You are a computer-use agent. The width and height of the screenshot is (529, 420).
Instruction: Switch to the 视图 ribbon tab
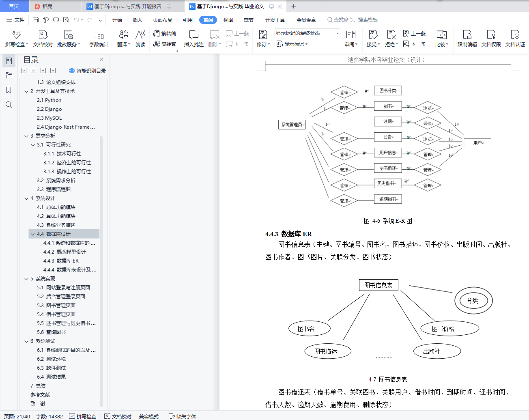click(x=228, y=20)
